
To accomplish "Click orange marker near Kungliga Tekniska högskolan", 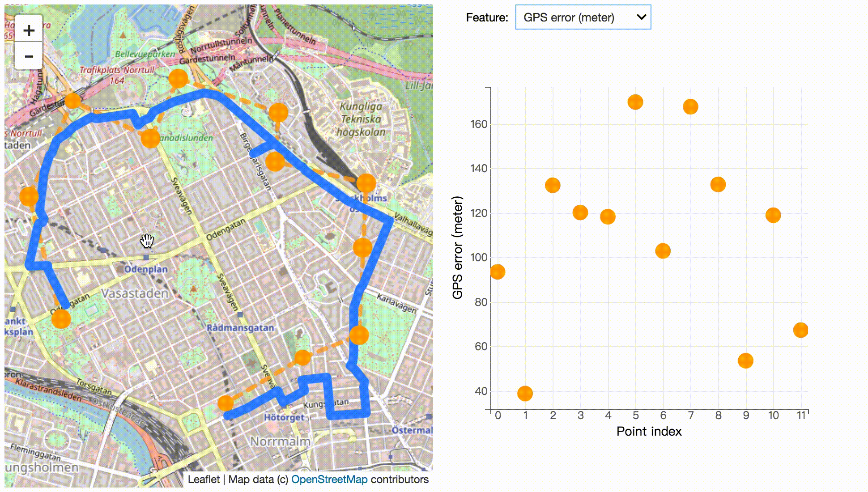I will pos(278,112).
